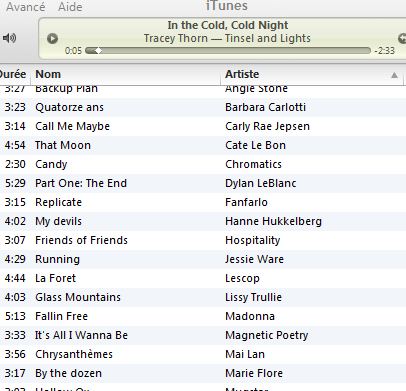406x391 pixels.
Task: Toggle the remaining time -2:33 display
Action: (385, 51)
